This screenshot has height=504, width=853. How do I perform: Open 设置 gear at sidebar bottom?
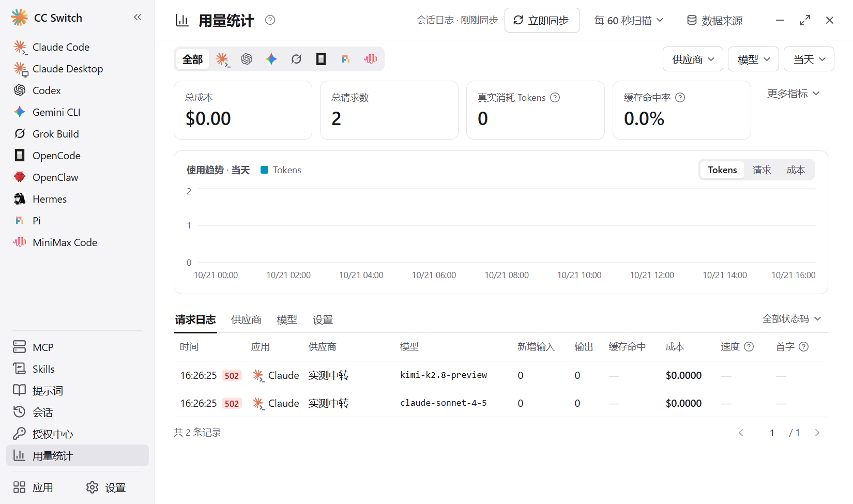[x=106, y=487]
